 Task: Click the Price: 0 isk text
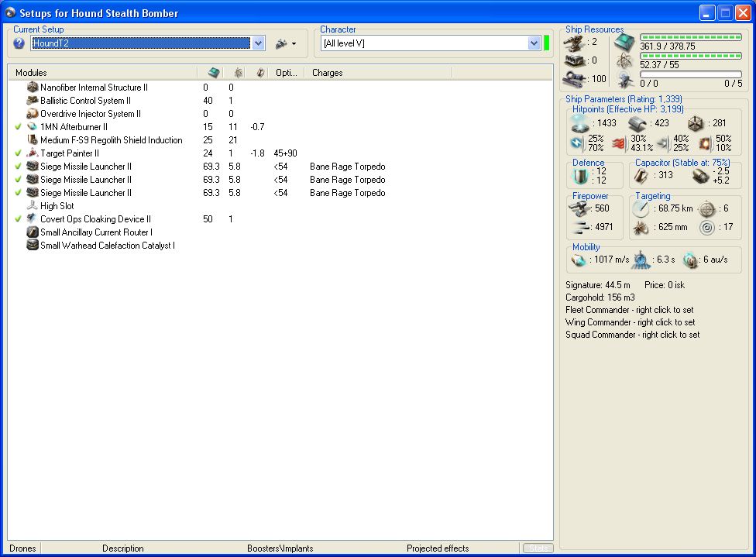pos(665,285)
